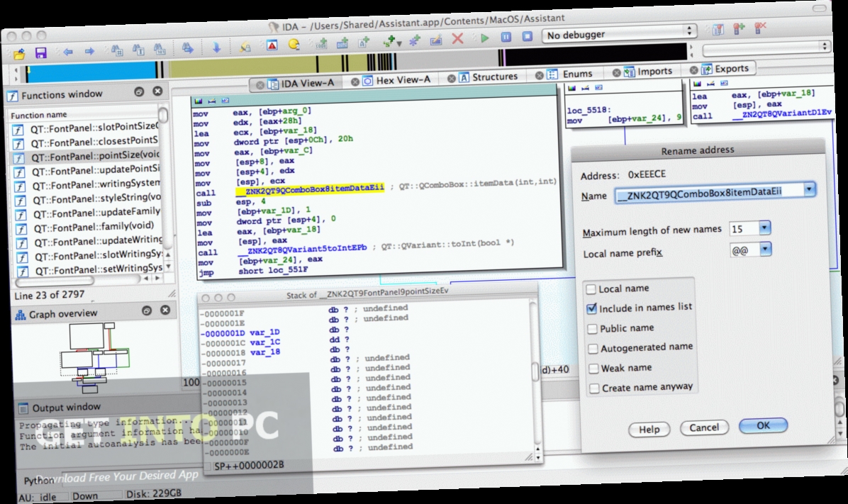Click var_1D in the Stack window
This screenshot has width=848, height=504.
pos(264,332)
